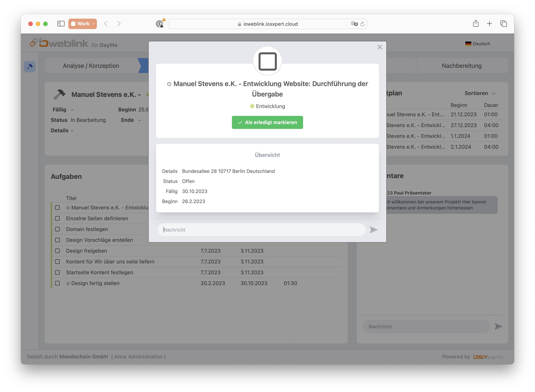Focus the Nachricht field in the dialog
535x392 pixels.
pyautogui.click(x=261, y=230)
